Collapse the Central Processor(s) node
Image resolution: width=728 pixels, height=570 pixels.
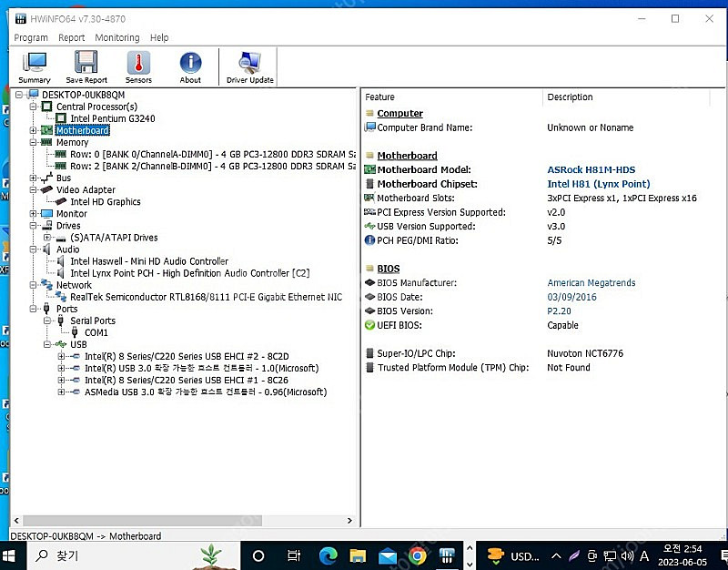tap(33, 107)
